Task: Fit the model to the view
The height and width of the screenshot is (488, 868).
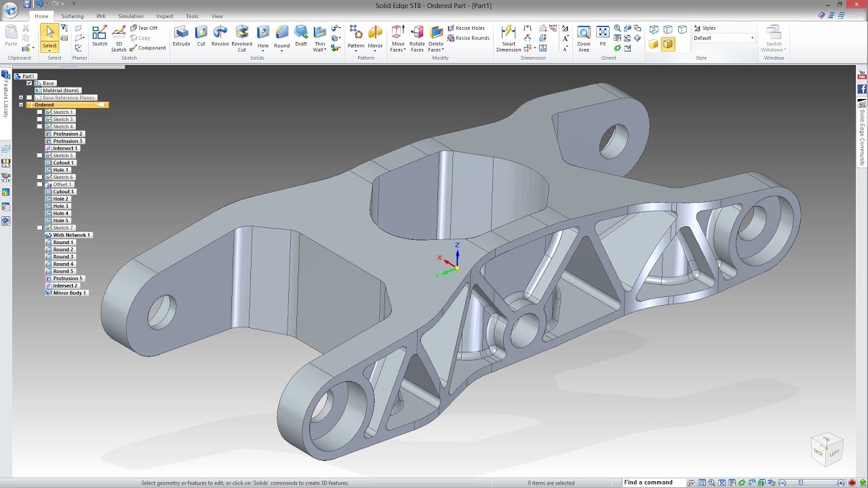Action: pyautogui.click(x=603, y=36)
